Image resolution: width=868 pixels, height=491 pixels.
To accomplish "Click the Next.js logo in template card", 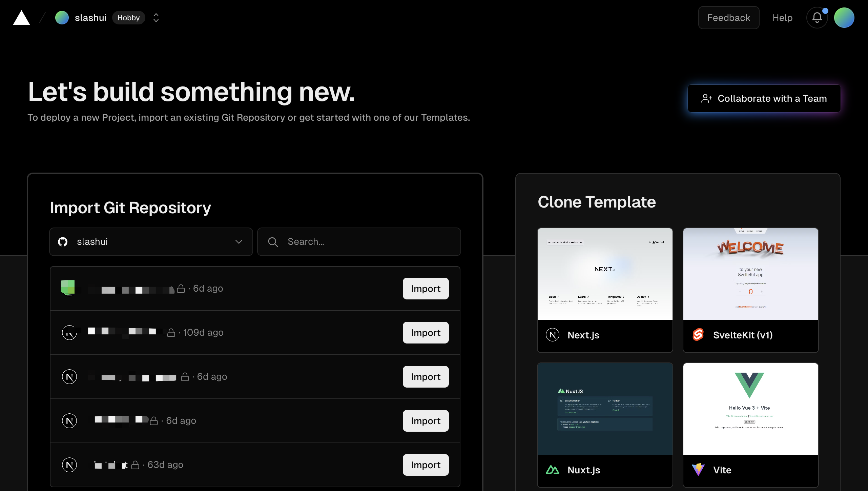I will 553,335.
